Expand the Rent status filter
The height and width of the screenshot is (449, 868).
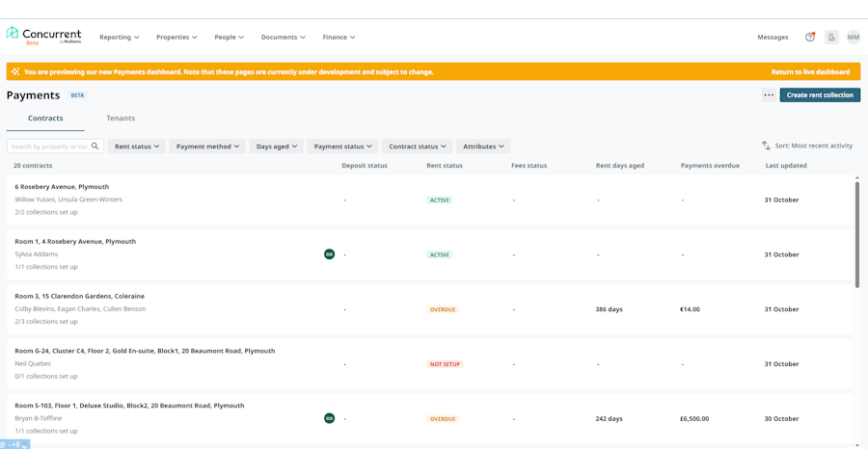pyautogui.click(x=137, y=146)
